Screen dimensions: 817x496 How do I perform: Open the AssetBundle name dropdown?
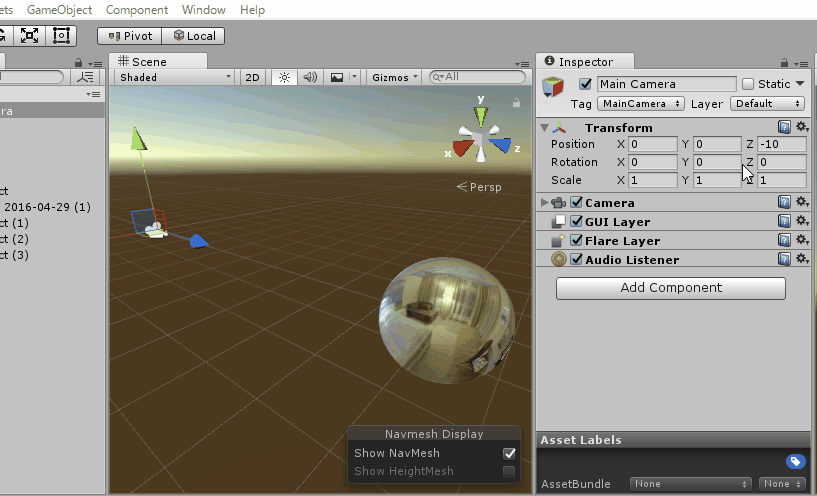pyautogui.click(x=690, y=483)
